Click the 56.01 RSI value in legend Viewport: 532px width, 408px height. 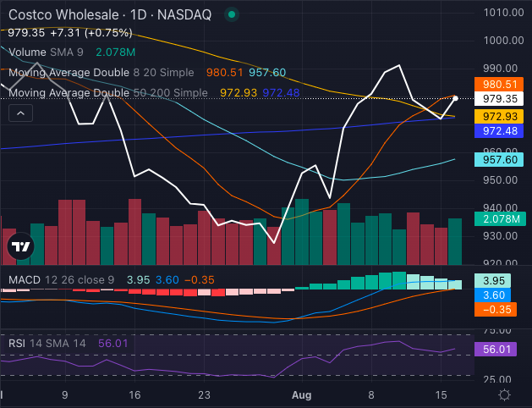(x=113, y=344)
